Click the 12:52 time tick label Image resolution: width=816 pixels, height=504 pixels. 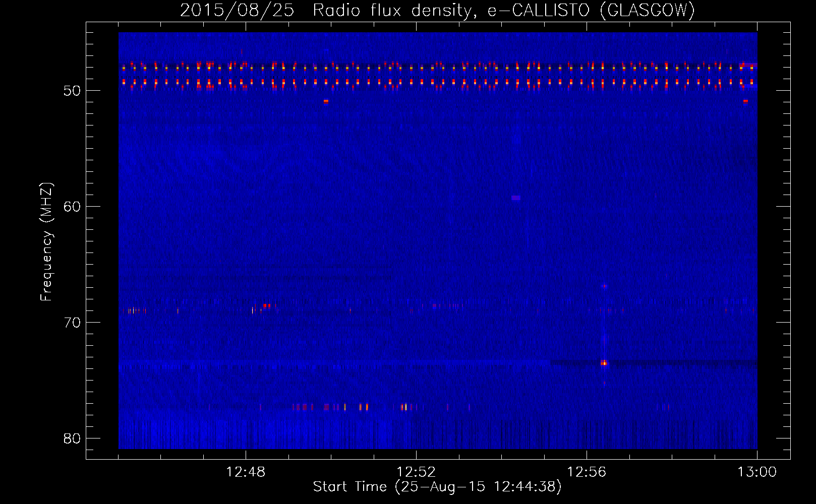pos(416,472)
